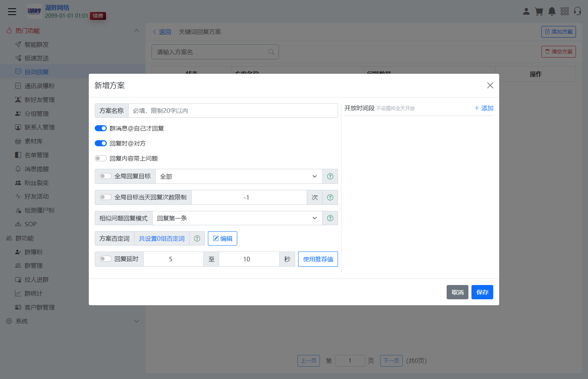Open the 相似问题回复模式 dropdown
The width and height of the screenshot is (588, 379).
237,218
